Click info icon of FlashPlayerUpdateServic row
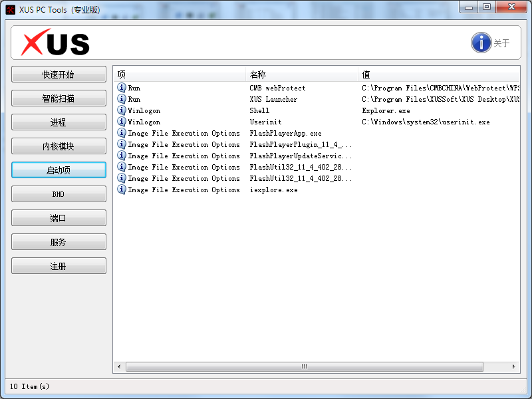This screenshot has width=532, height=399. (122, 156)
